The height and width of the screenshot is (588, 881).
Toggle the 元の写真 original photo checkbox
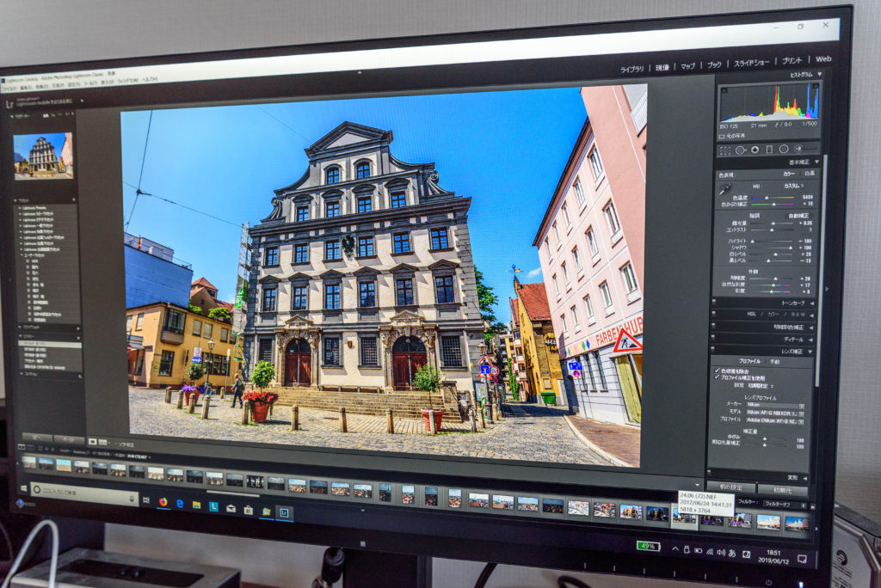(721, 135)
